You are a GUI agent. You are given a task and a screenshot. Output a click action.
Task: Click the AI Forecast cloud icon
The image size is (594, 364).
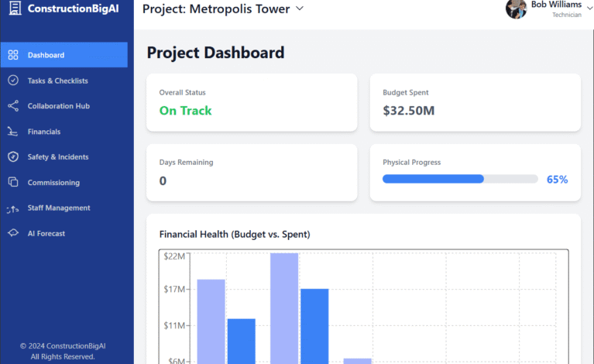(x=13, y=233)
